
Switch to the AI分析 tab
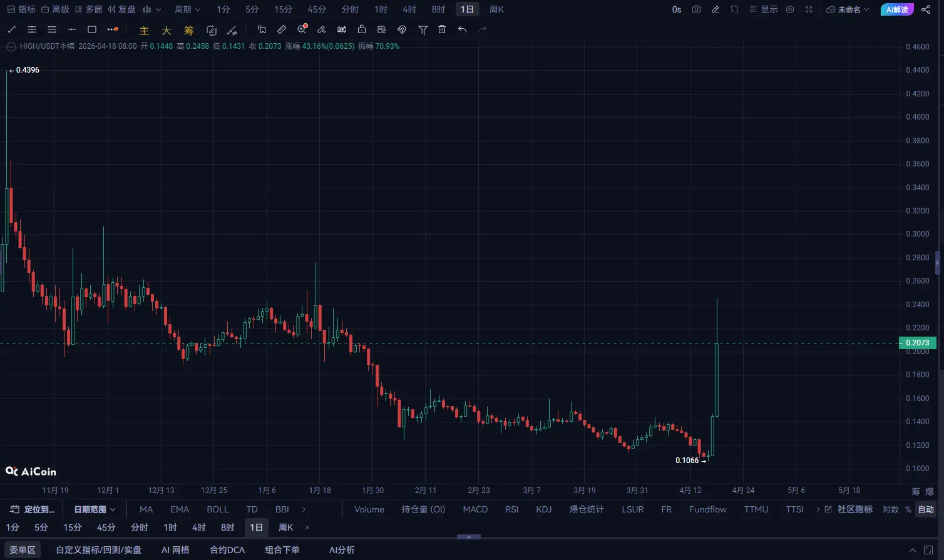pos(342,550)
